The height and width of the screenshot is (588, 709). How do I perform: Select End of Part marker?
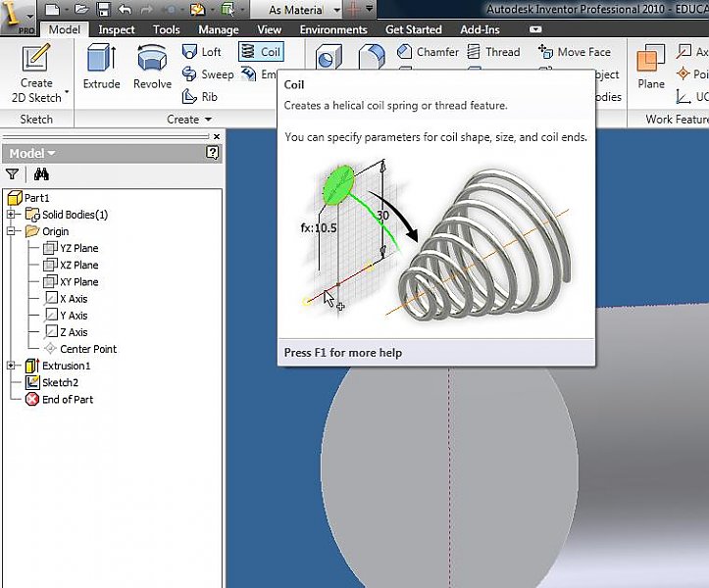click(x=59, y=399)
